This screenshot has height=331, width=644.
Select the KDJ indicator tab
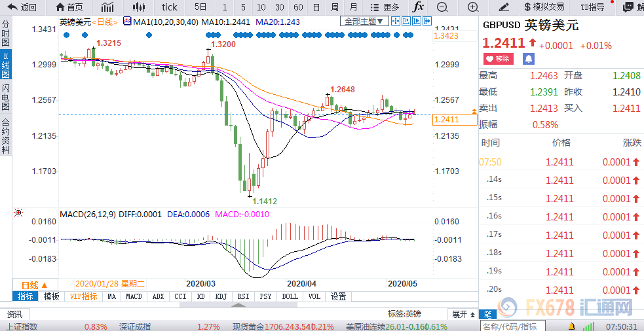pos(221,296)
